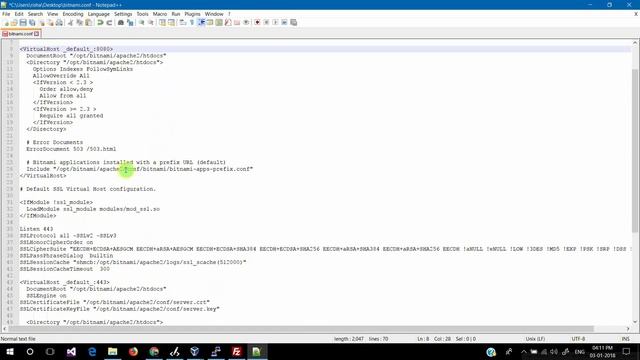Open FileZilla from the taskbar

point(236,351)
